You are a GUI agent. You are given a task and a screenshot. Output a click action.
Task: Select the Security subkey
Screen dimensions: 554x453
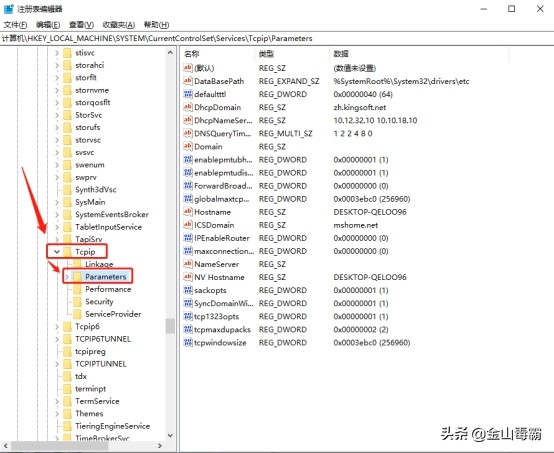pos(99,301)
